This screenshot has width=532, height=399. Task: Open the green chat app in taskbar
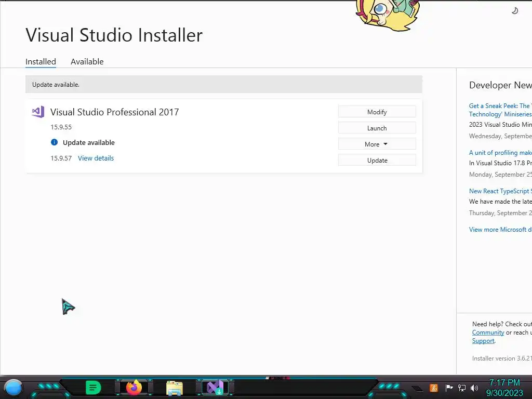click(x=94, y=388)
